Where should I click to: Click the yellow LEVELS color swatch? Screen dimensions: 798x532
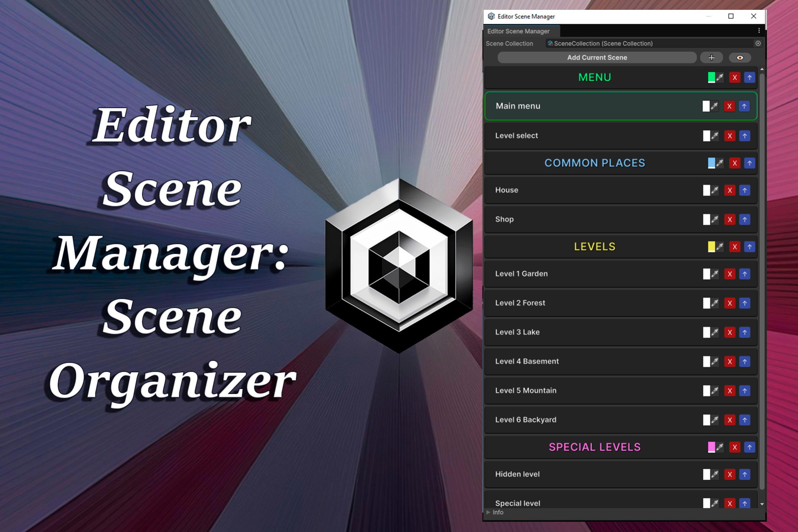tap(711, 247)
